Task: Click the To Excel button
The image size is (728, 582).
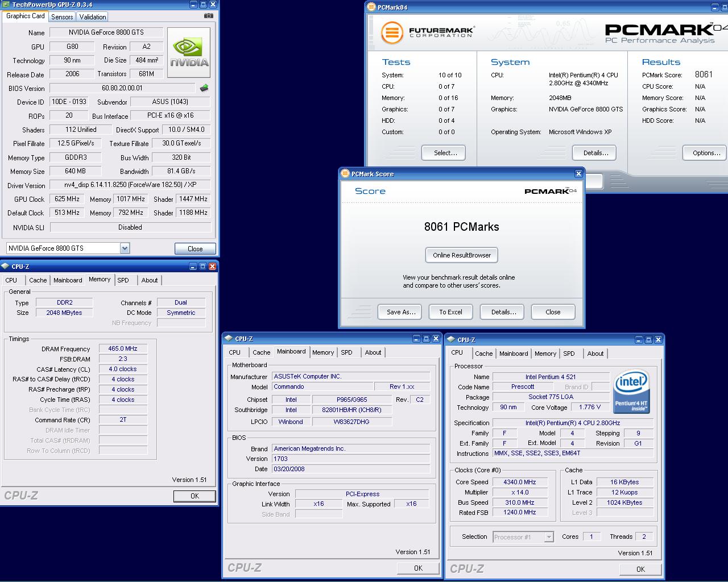Action: 450,312
